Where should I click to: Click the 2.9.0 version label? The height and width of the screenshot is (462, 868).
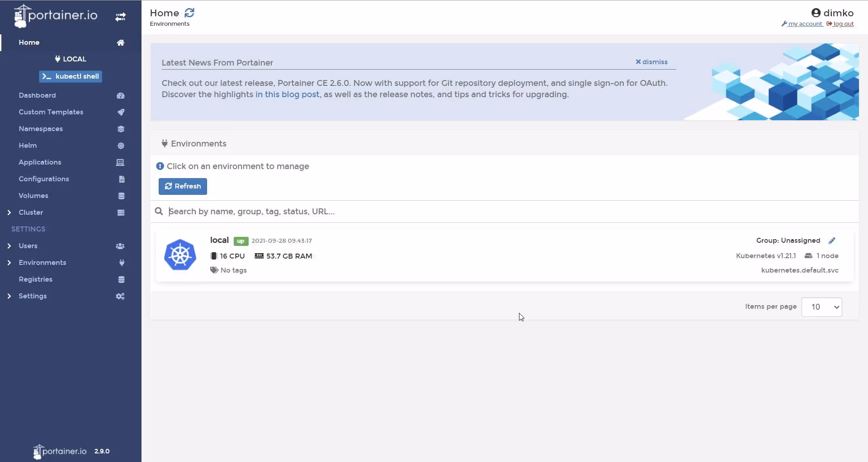tap(102, 451)
